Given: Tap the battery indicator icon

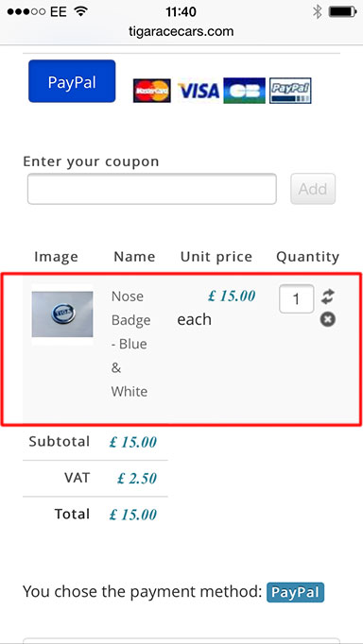Looking at the screenshot, I should coord(342,12).
